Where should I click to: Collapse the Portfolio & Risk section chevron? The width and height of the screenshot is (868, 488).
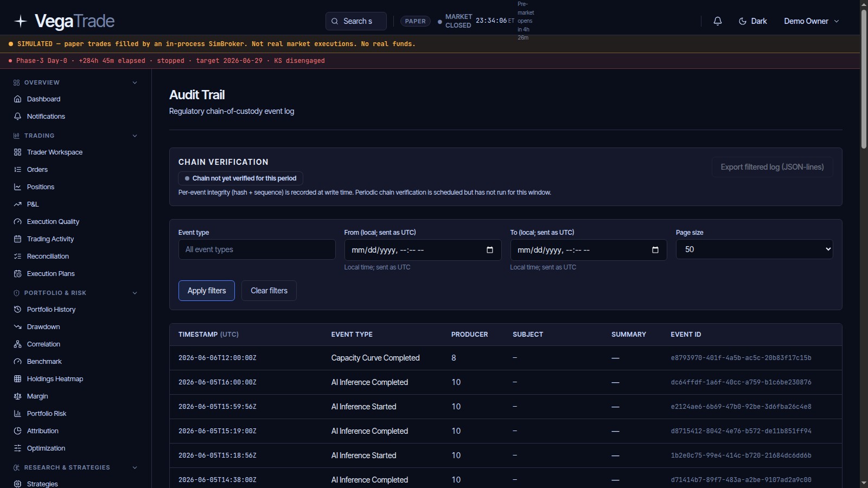pyautogui.click(x=135, y=293)
